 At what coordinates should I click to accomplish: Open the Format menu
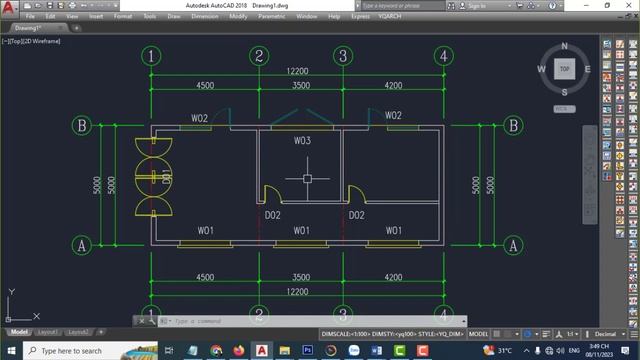point(123,16)
